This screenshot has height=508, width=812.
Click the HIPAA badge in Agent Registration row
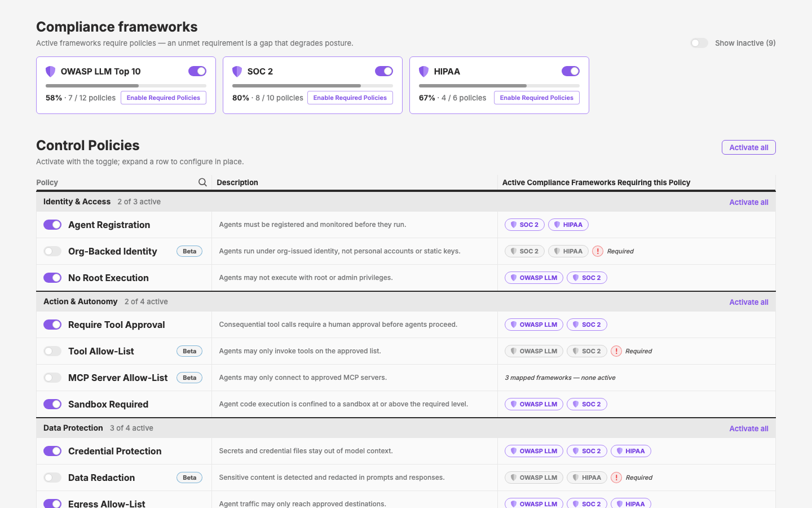(x=568, y=225)
